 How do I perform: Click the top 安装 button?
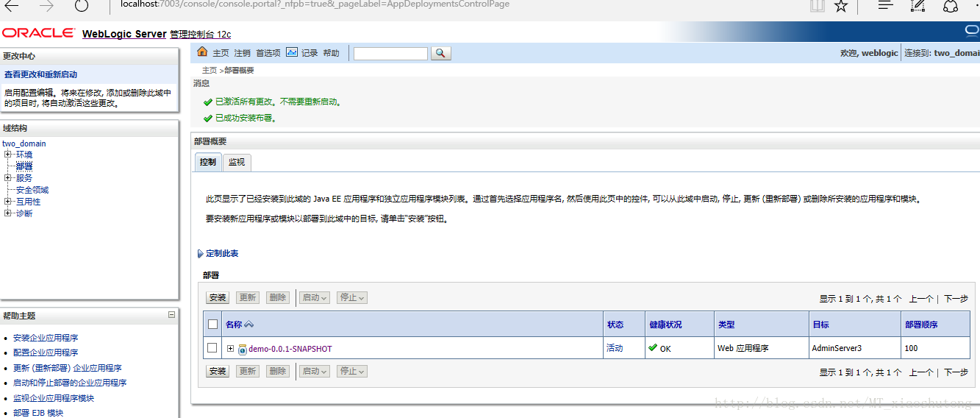[218, 298]
